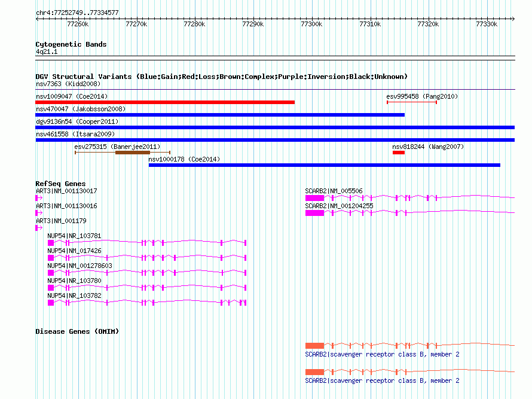
Task: Click the upper orange SCARB2 OMIM exon block
Action: pos(314,346)
